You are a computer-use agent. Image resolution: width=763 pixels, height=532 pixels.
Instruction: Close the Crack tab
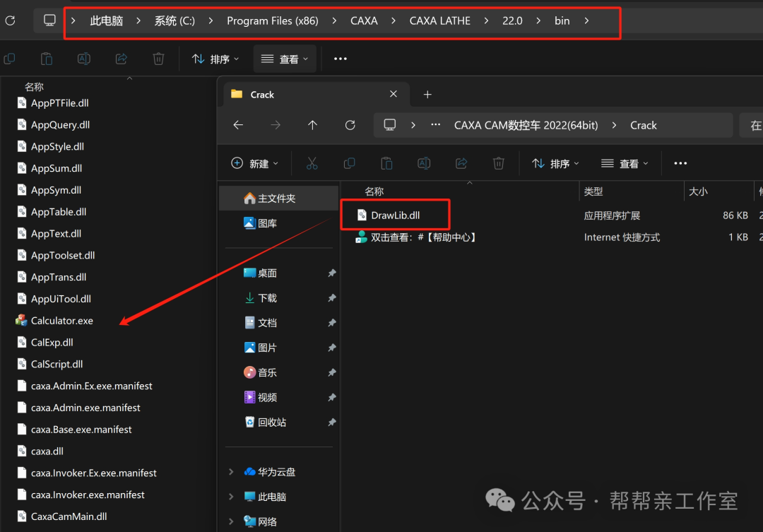(x=394, y=94)
